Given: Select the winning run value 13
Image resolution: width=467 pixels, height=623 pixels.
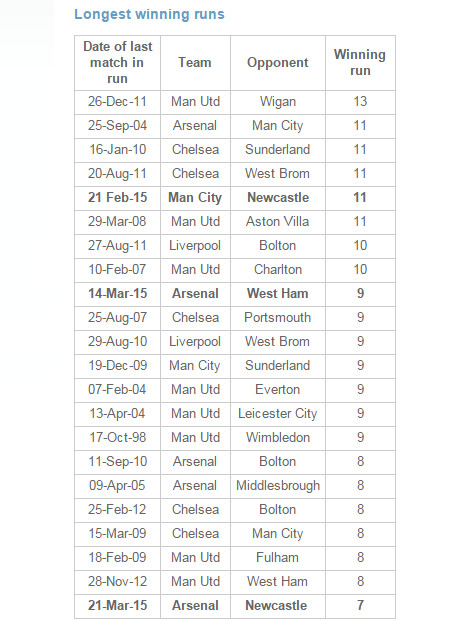Looking at the screenshot, I should tap(360, 102).
